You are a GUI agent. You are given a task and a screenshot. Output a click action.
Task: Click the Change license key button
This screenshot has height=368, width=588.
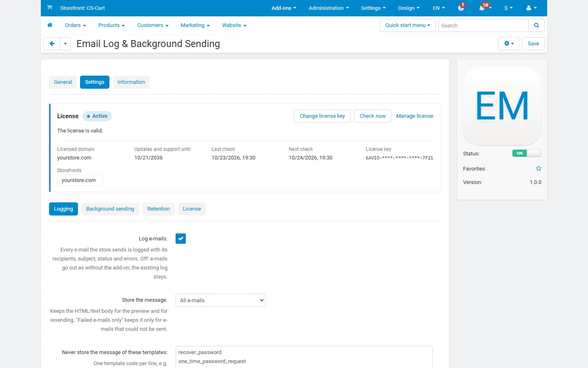(x=322, y=116)
